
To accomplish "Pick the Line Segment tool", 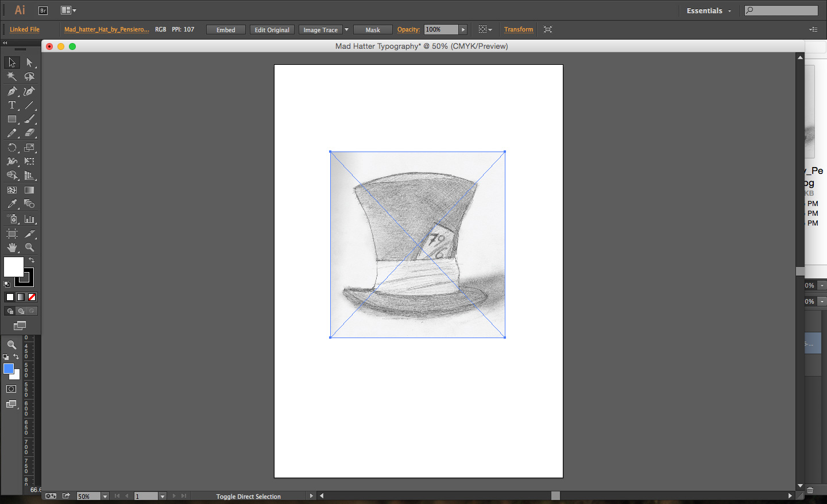I will (29, 105).
